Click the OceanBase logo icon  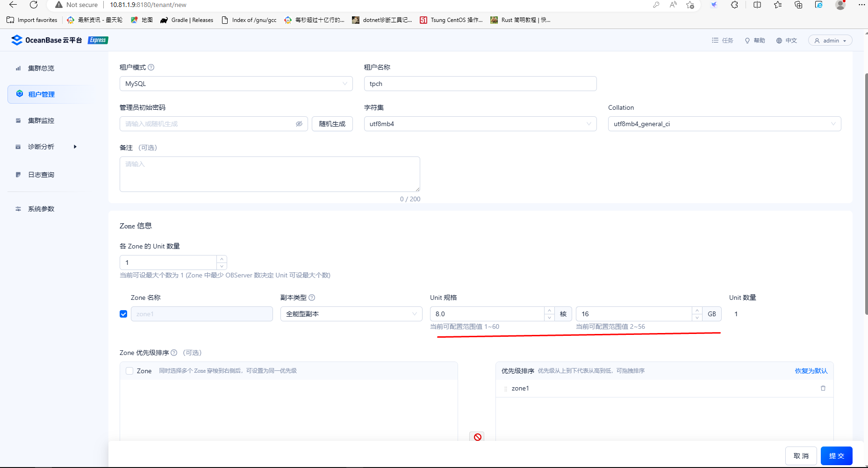click(17, 40)
